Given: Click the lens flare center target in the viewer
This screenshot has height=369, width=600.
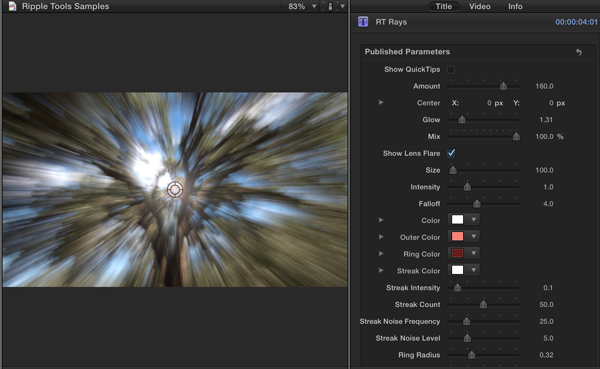Looking at the screenshot, I should coord(175,189).
